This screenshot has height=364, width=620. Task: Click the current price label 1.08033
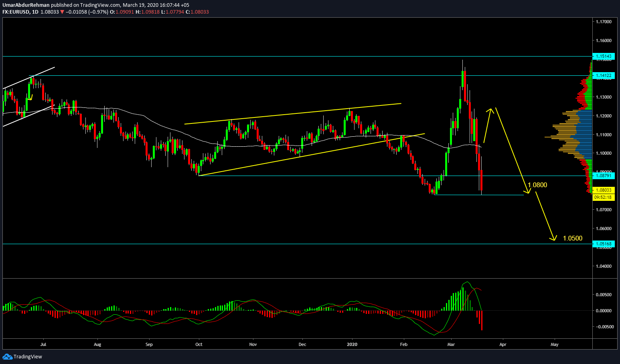603,190
